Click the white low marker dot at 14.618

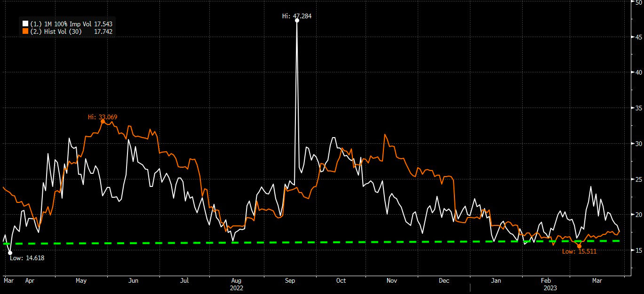point(10,253)
